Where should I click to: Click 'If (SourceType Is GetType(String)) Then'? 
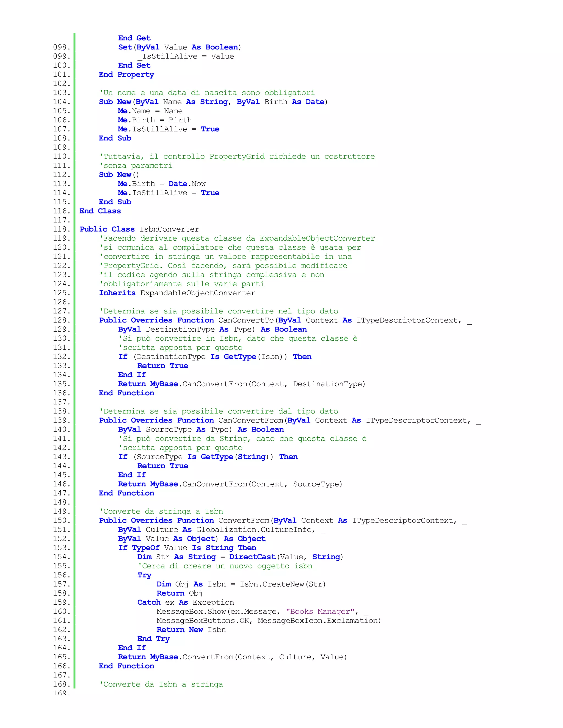(x=208, y=457)
